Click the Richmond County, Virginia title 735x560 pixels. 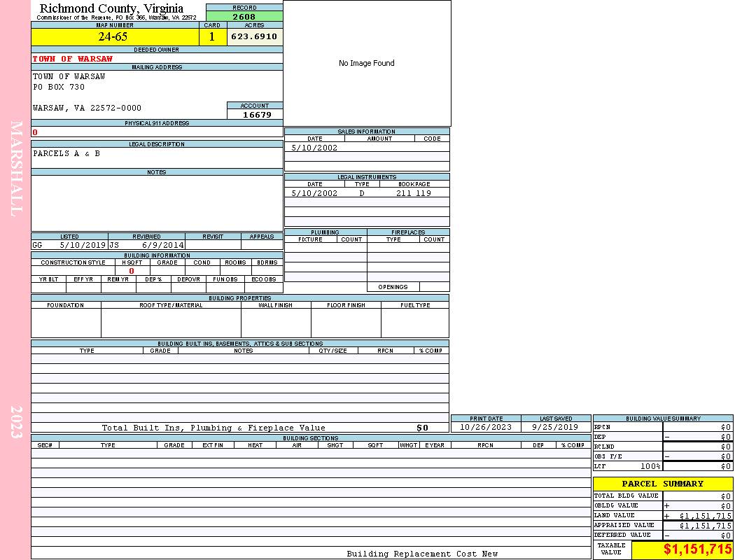point(111,8)
